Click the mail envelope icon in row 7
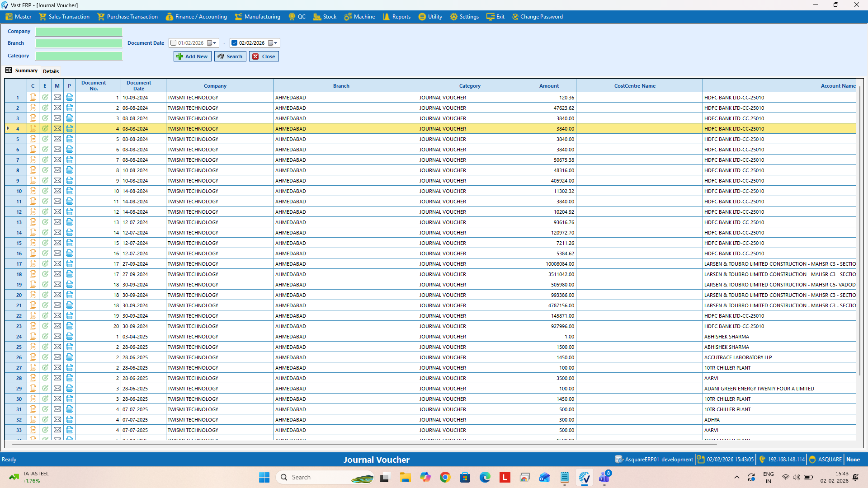Screen dimensions: 868x488 [x=57, y=160]
